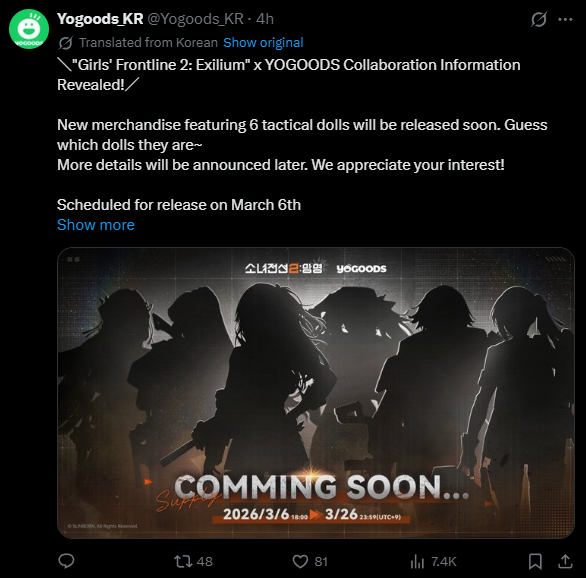Repost using the retweet arrows icon
Image resolution: width=586 pixels, height=578 pixels.
click(183, 561)
